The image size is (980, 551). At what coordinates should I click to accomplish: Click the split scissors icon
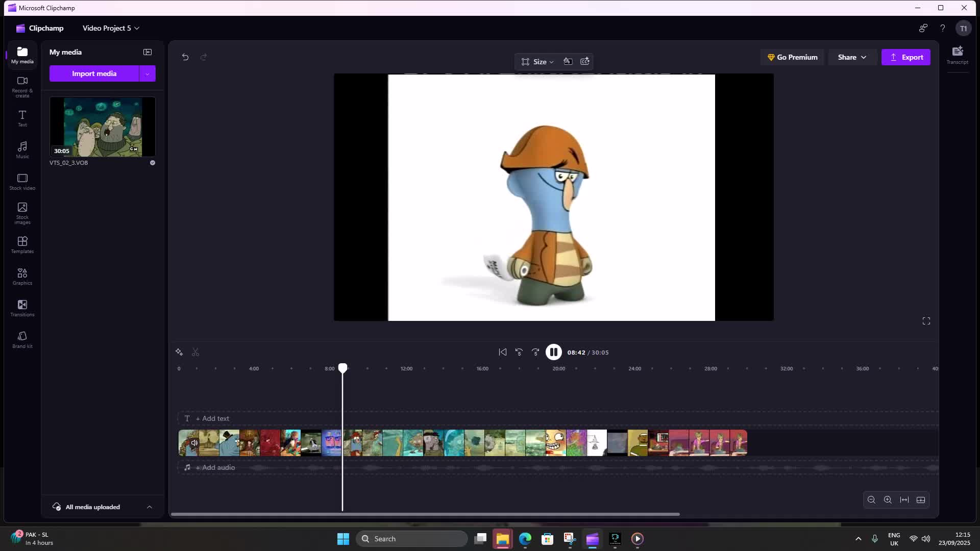point(195,352)
